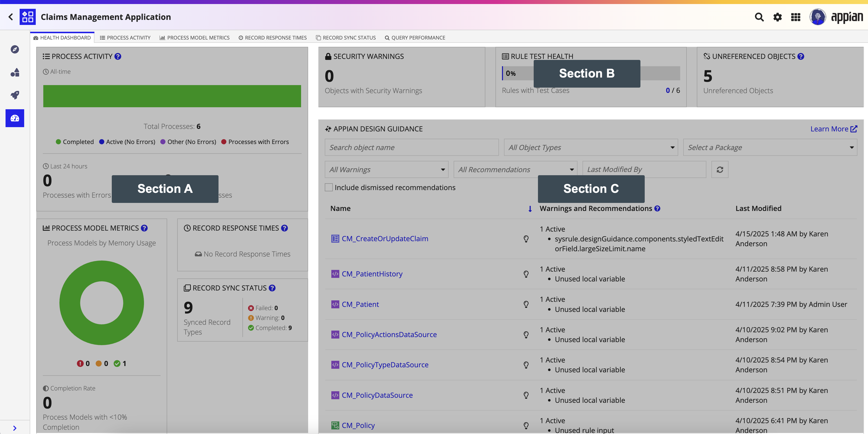
Task: Click help icon beside Record Sync Status
Action: [x=272, y=288]
